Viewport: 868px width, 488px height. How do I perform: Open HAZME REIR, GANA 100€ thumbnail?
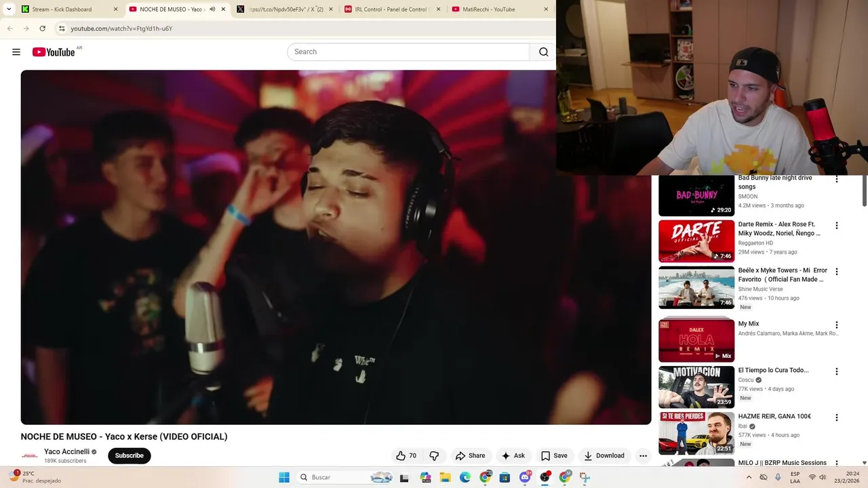(696, 433)
